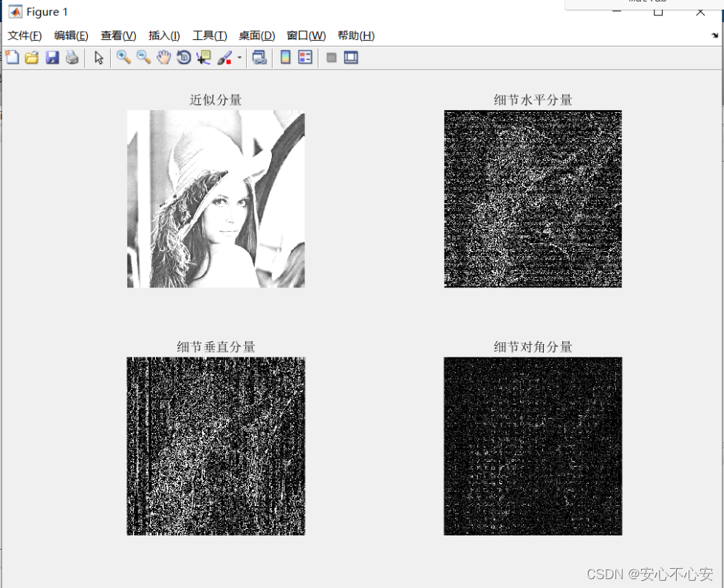Image resolution: width=724 pixels, height=588 pixels.
Task: Click the Link Plot icon
Action: 259,58
